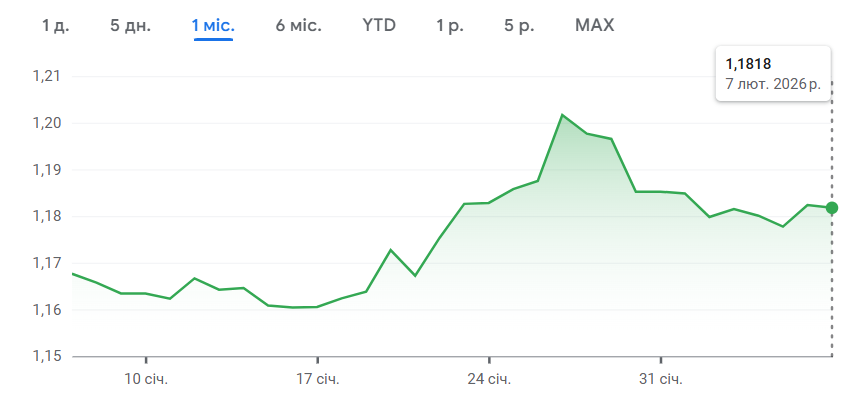Click the 1,17 y-axis label

point(46,263)
